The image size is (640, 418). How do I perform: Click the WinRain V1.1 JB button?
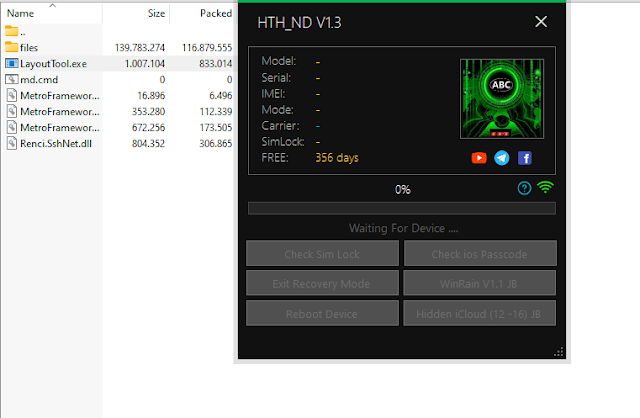click(480, 283)
